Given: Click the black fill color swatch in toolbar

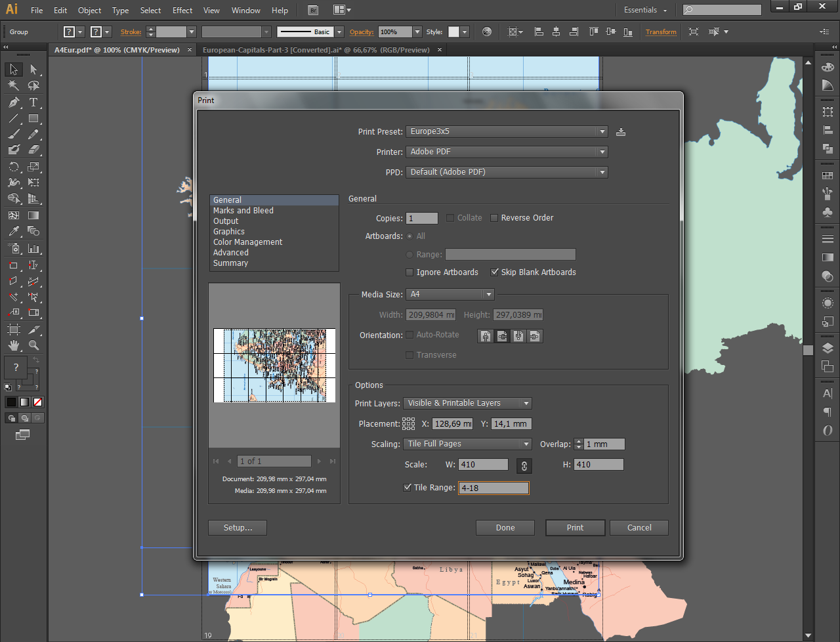Looking at the screenshot, I should coord(10,401).
